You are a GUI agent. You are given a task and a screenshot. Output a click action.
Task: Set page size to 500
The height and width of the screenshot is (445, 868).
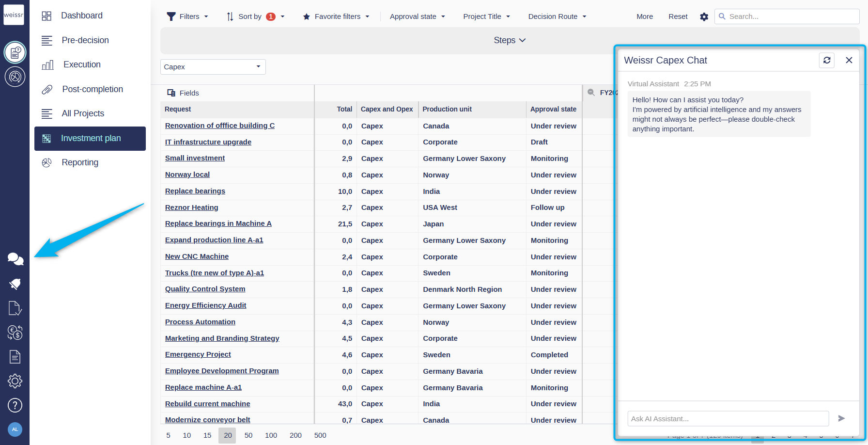(x=320, y=435)
